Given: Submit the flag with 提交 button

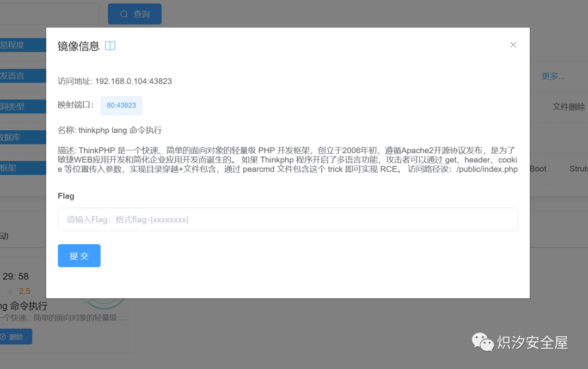Looking at the screenshot, I should 79,256.
